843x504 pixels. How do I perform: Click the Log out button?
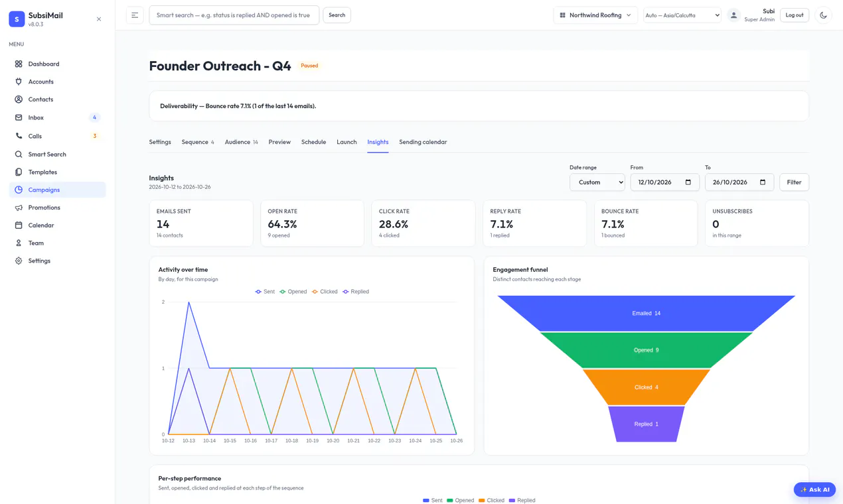pyautogui.click(x=795, y=15)
